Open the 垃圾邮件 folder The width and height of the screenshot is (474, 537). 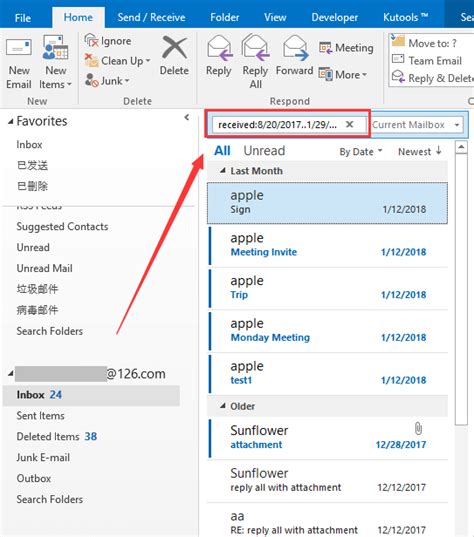38,289
